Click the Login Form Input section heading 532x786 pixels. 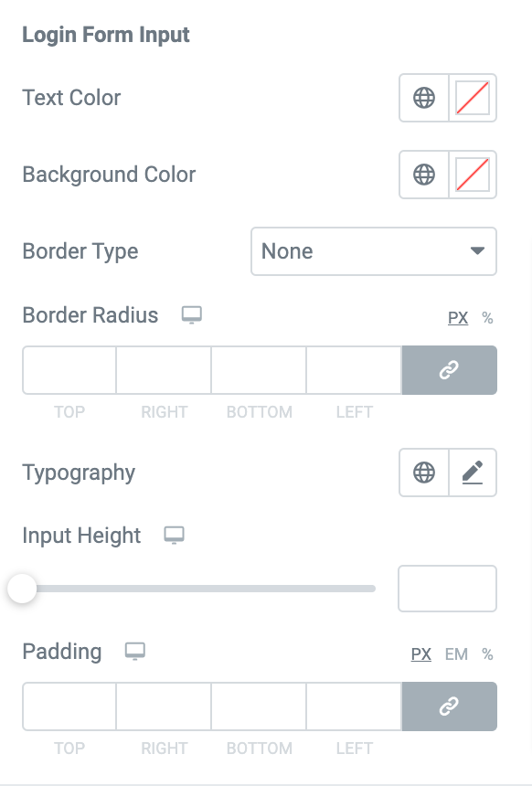(x=106, y=35)
